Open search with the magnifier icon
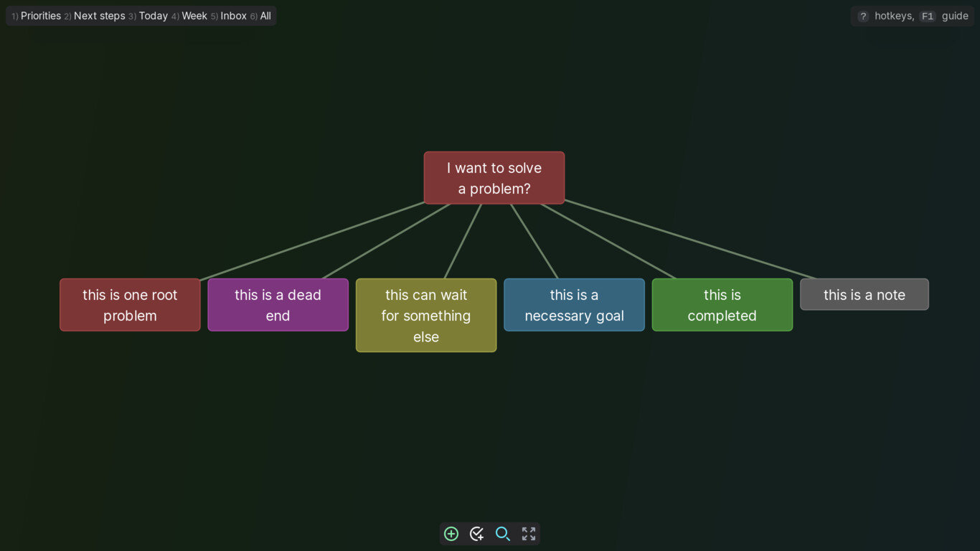Viewport: 980px width, 551px height. tap(503, 534)
